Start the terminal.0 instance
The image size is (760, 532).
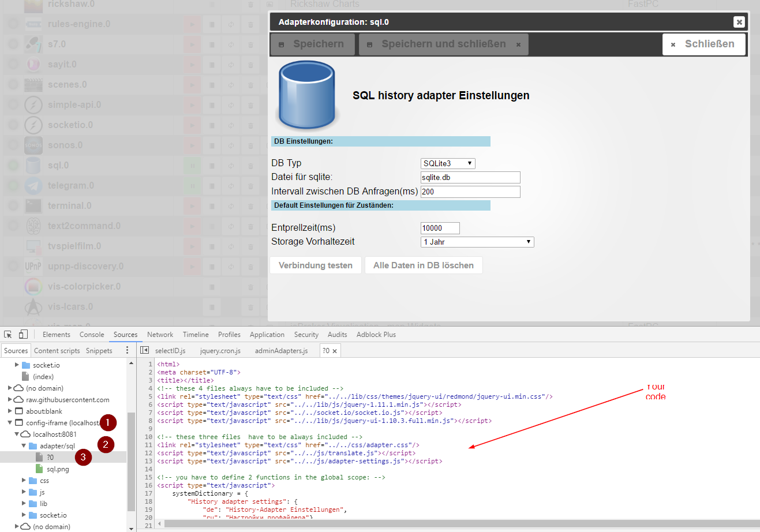[192, 206]
